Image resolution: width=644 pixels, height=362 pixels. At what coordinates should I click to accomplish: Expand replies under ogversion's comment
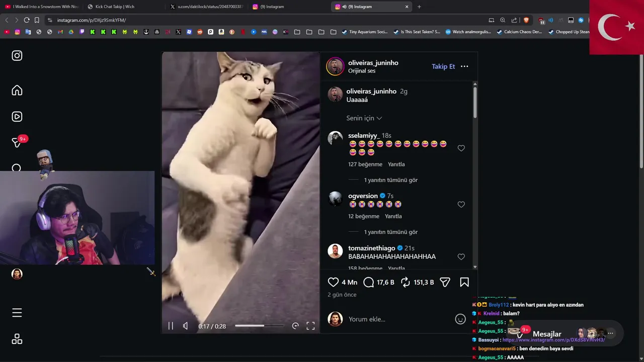pos(391,232)
